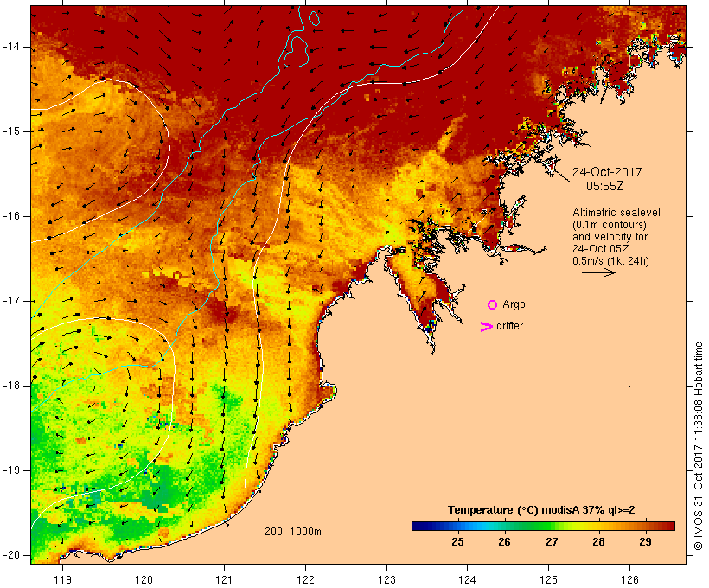This screenshot has width=709, height=588.
Task: Click the 'Altimetric sealevel' label
Action: [x=616, y=213]
